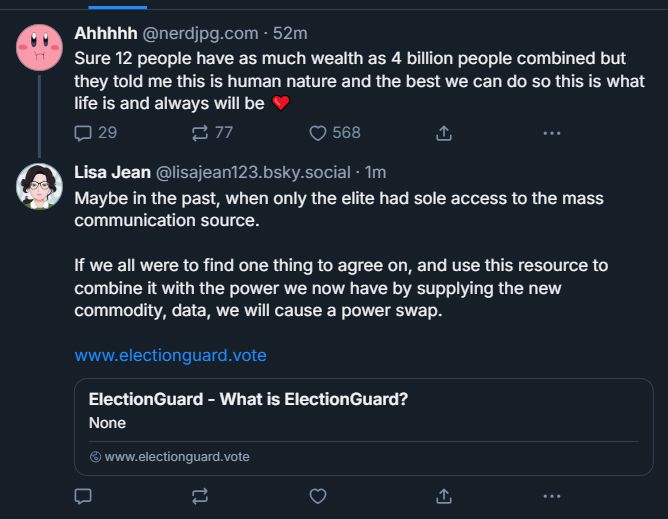Like Ahhhhh's post with heart icon
This screenshot has height=519, width=668.
[318, 132]
